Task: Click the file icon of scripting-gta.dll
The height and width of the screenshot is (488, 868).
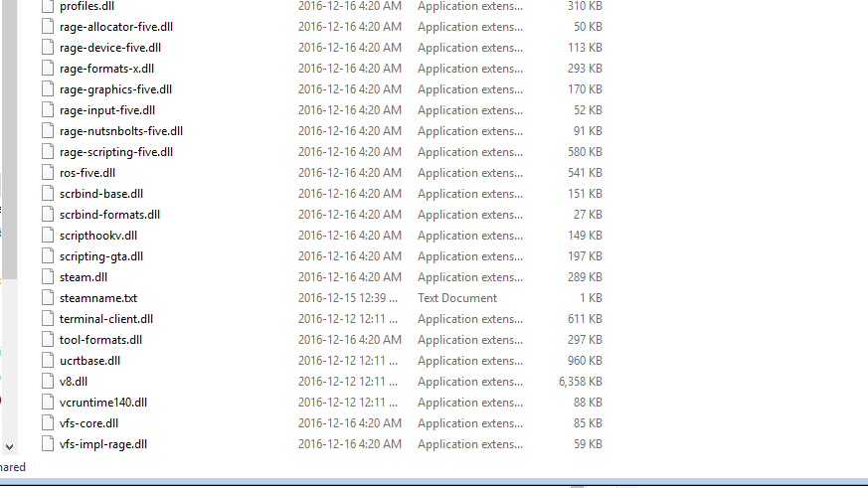Action: 48,256
